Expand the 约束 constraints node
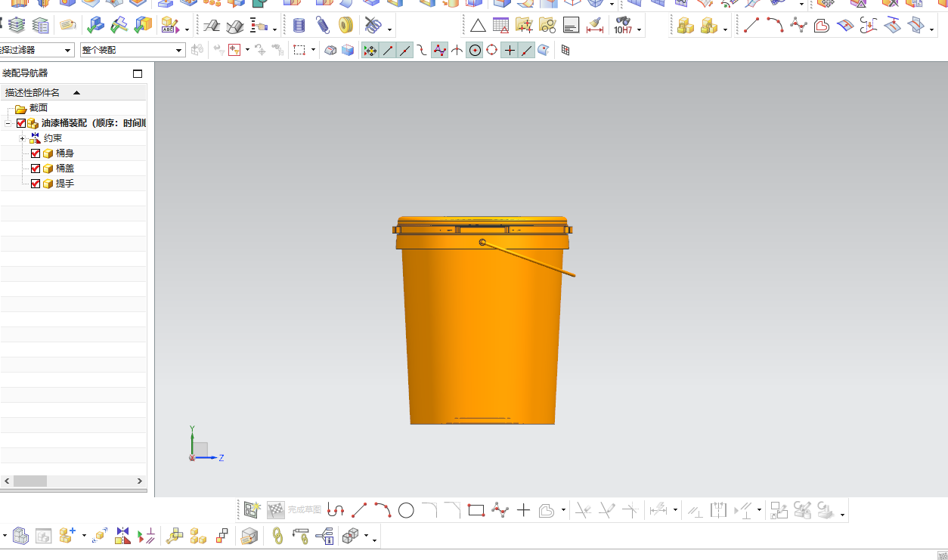 22,138
